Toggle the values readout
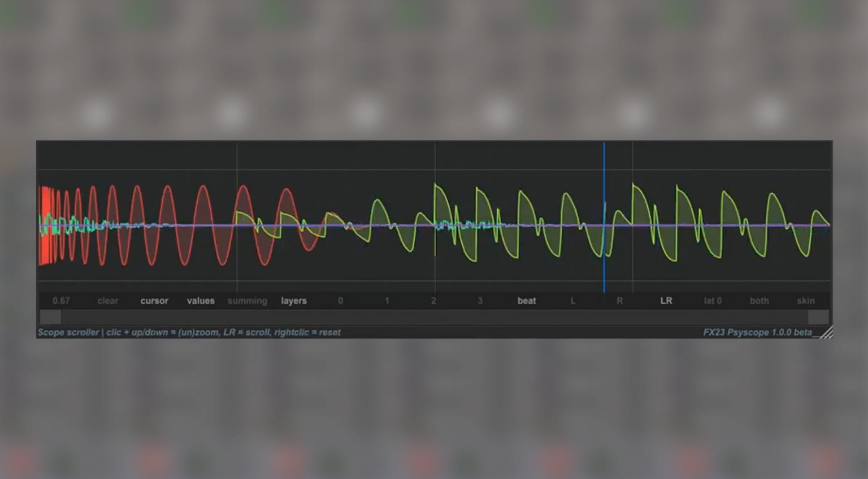 (x=201, y=301)
